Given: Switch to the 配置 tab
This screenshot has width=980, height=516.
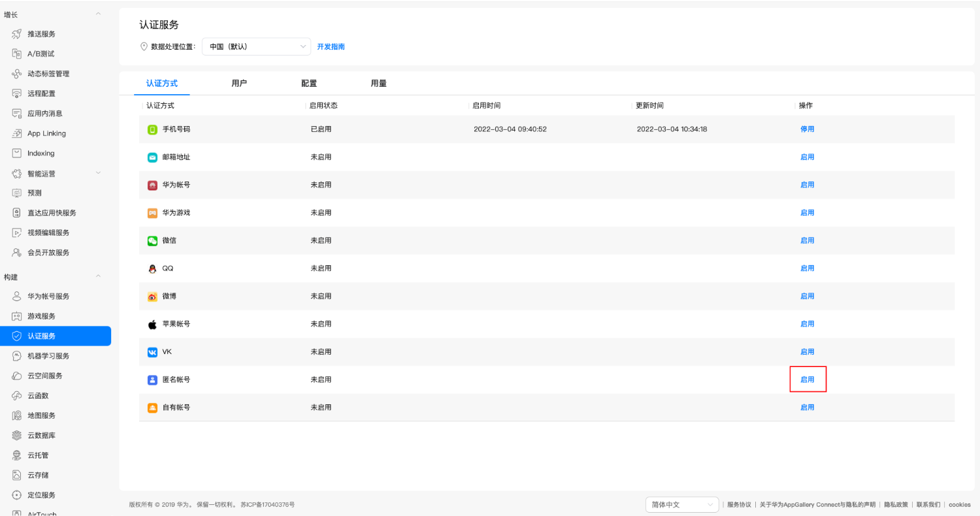Looking at the screenshot, I should (x=309, y=84).
